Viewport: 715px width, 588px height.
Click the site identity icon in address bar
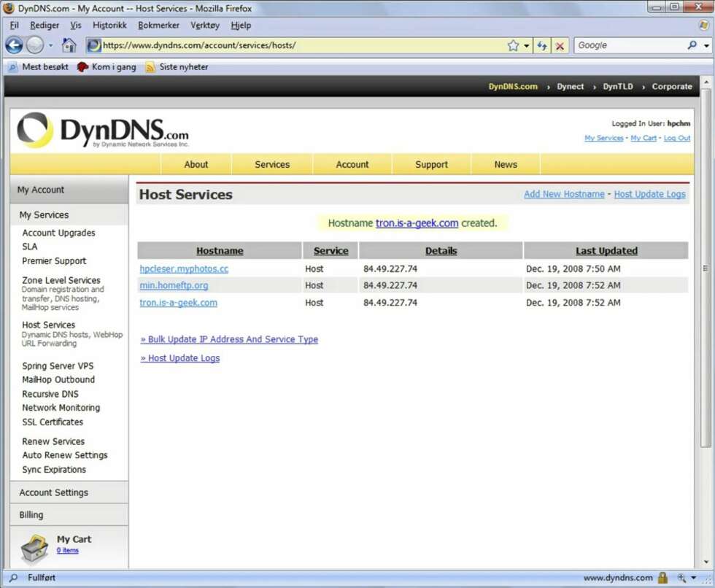[94, 45]
